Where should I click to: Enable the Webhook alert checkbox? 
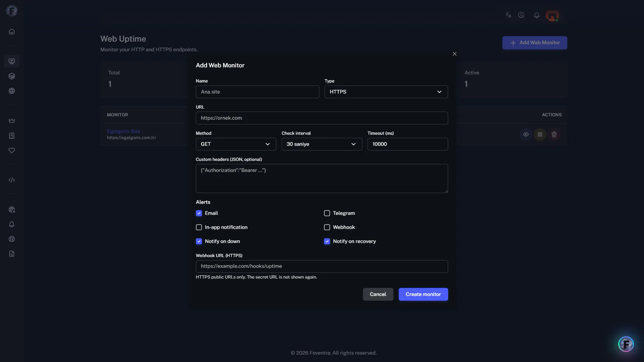tap(327, 227)
